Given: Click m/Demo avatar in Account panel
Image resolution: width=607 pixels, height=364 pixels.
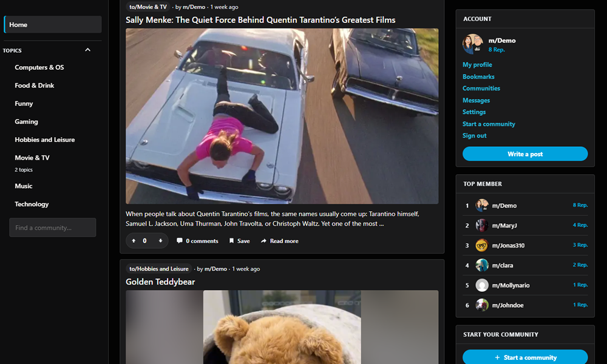Looking at the screenshot, I should [473, 44].
